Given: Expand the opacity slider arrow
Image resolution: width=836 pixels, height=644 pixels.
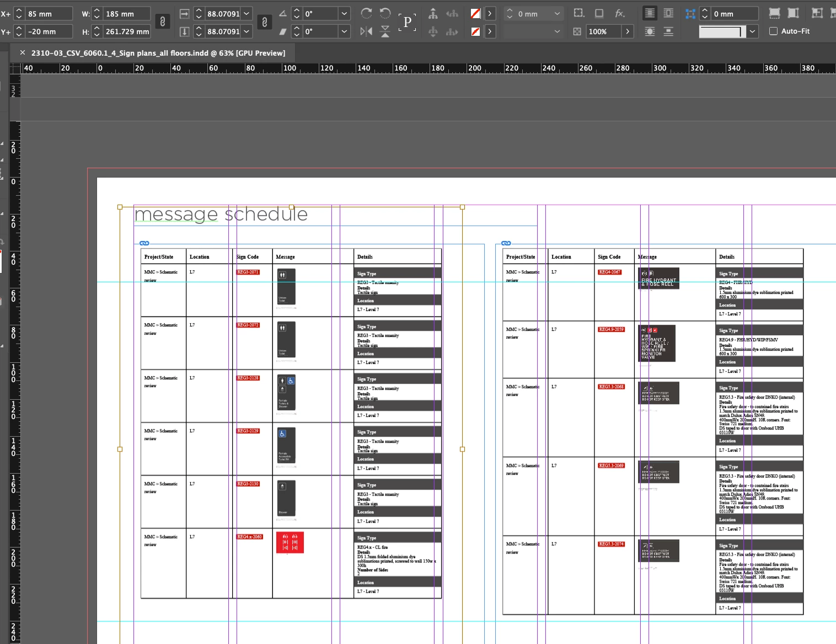Looking at the screenshot, I should coord(628,31).
